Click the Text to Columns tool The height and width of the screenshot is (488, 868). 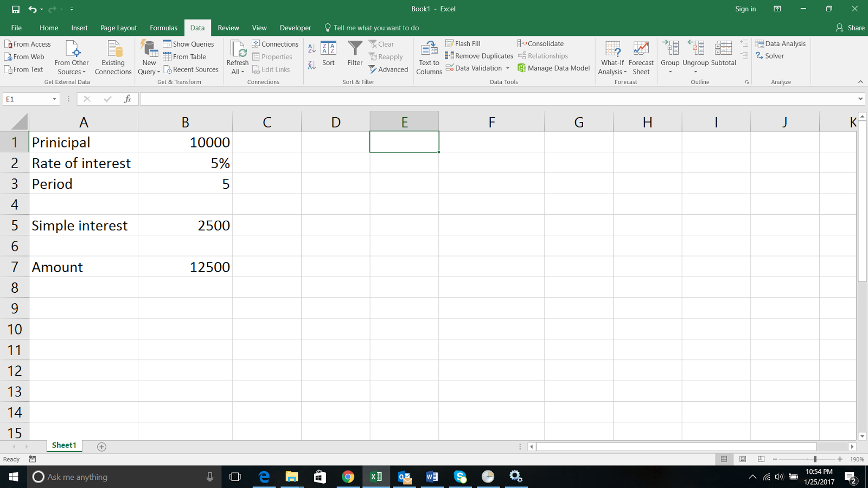click(428, 56)
